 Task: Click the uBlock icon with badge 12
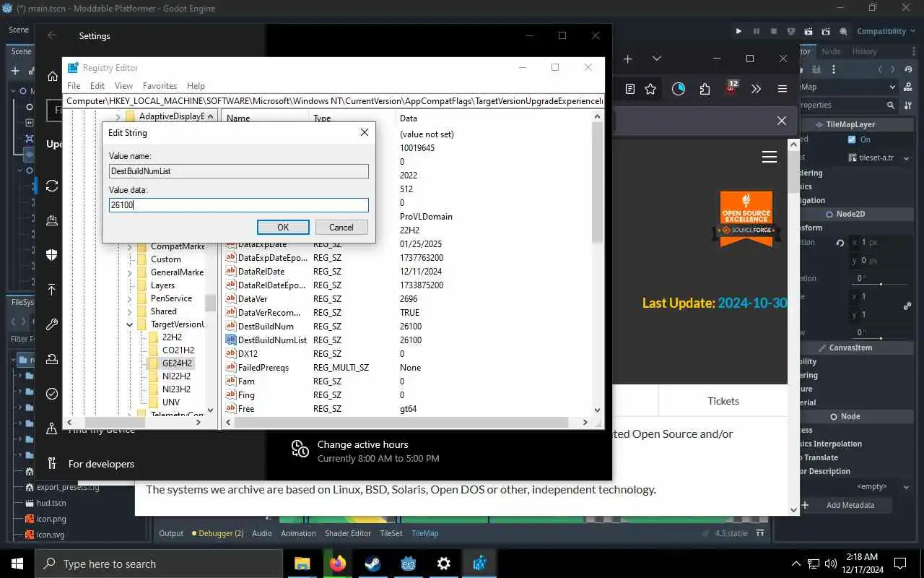pos(731,89)
